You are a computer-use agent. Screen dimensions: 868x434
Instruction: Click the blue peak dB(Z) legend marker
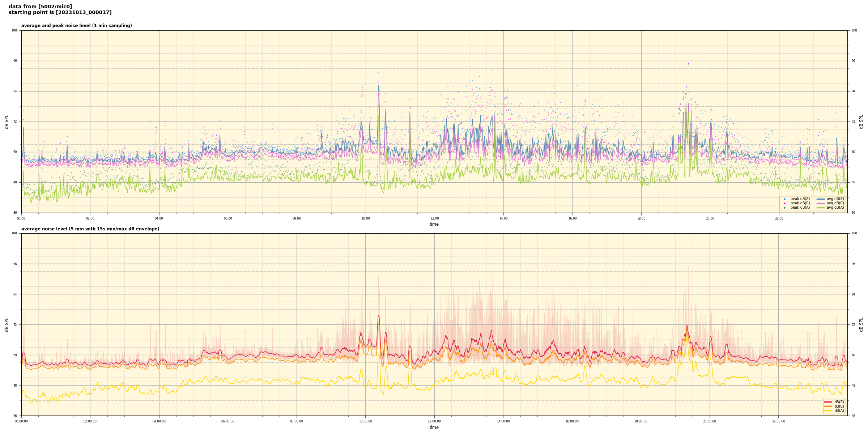click(x=784, y=199)
